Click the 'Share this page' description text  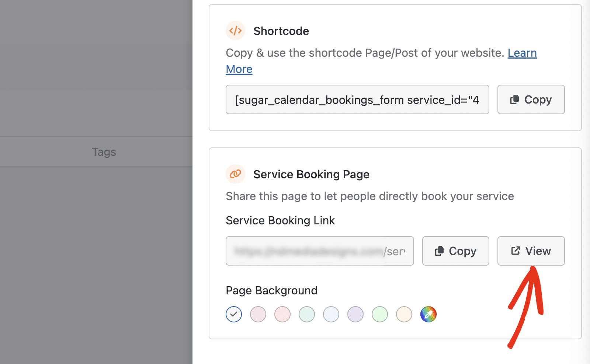pyautogui.click(x=370, y=196)
